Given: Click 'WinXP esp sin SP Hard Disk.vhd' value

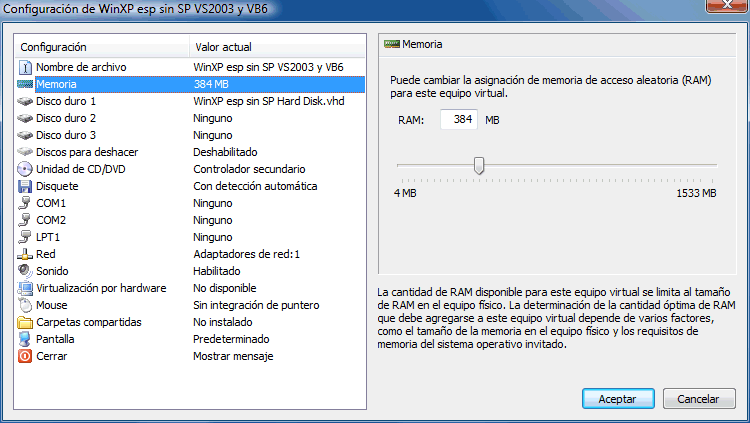Looking at the screenshot, I should click(269, 101).
